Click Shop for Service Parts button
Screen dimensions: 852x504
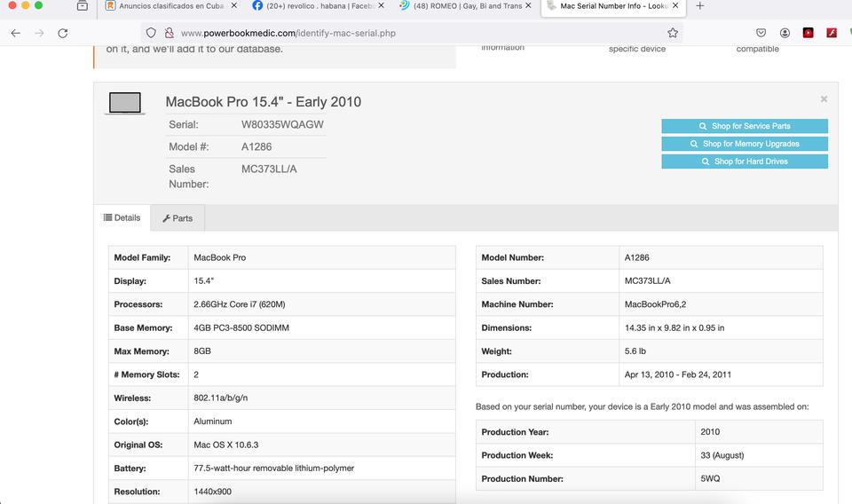[744, 126]
